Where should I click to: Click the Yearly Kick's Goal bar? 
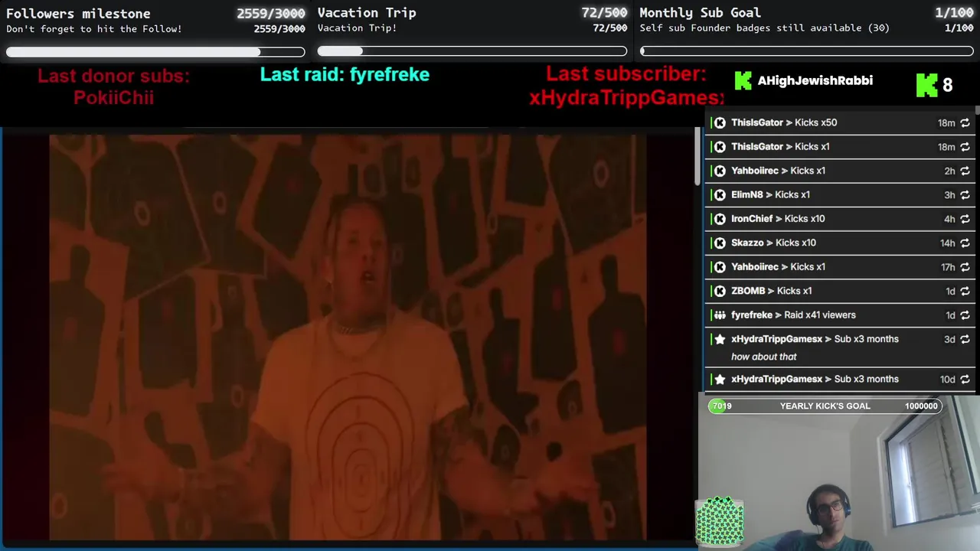point(825,406)
